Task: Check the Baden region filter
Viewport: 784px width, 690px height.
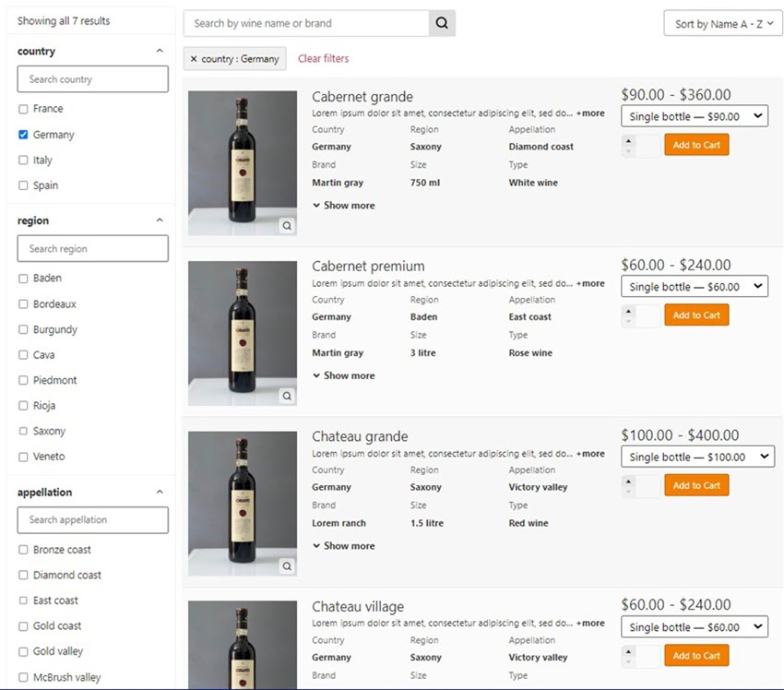Action: pos(23,279)
